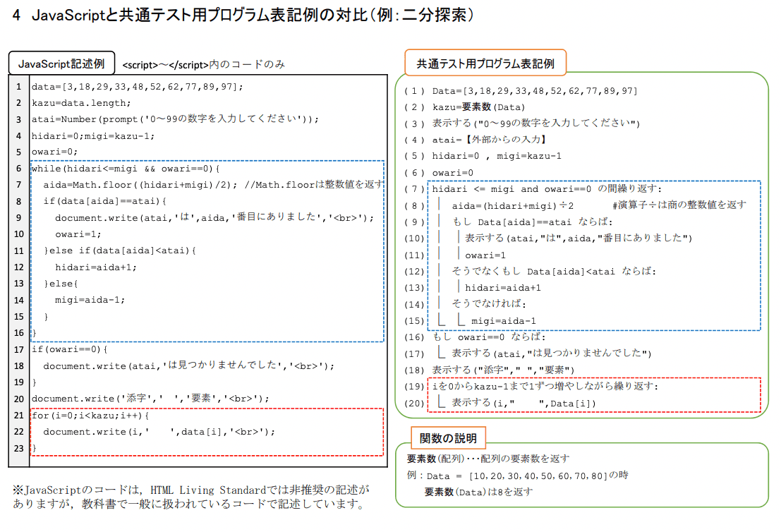Click the 'iを0からkazu-1まで1ずつ増やしながら繰り返す:' line
Screen dimensions: 781x532
click(545, 387)
